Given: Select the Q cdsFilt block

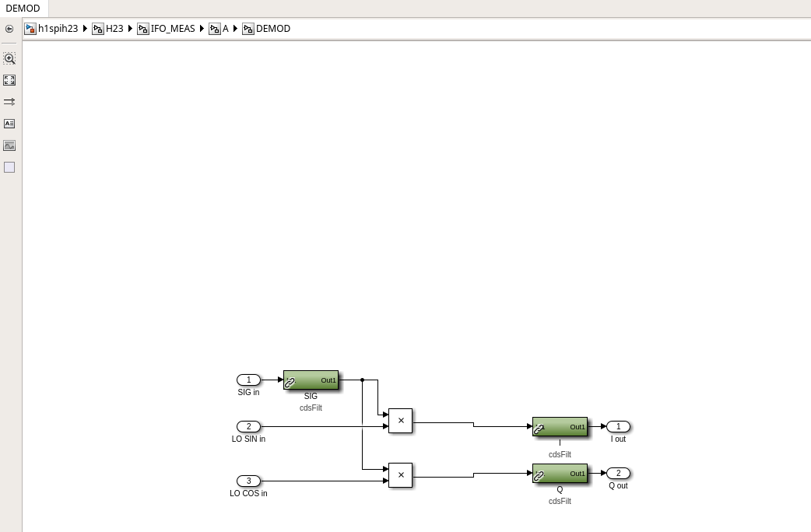Looking at the screenshot, I should click(x=560, y=473).
